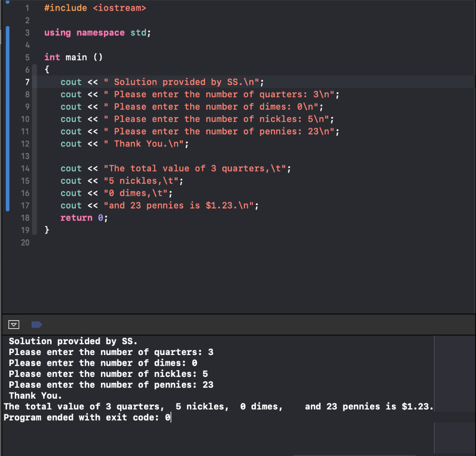Viewport: 476px width, 456px height.
Task: Click the code line '"0 dimes,\t"'
Action: [x=116, y=193]
